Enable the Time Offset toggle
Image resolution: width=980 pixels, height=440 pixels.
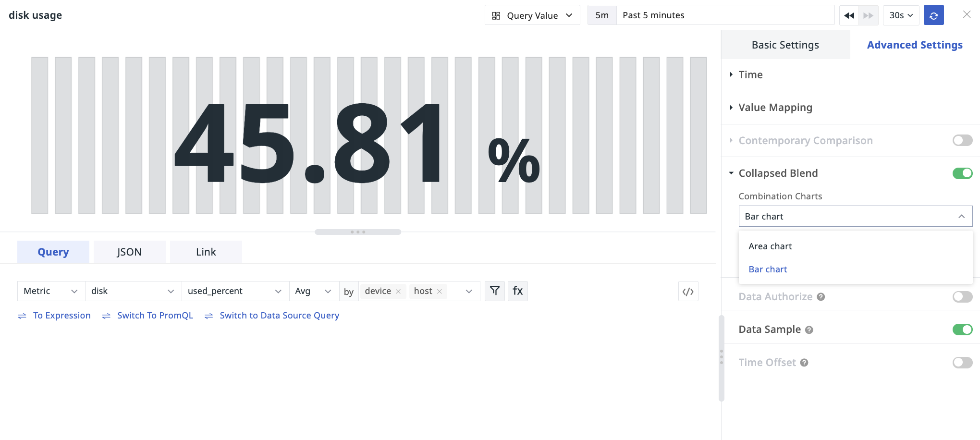[x=962, y=363]
